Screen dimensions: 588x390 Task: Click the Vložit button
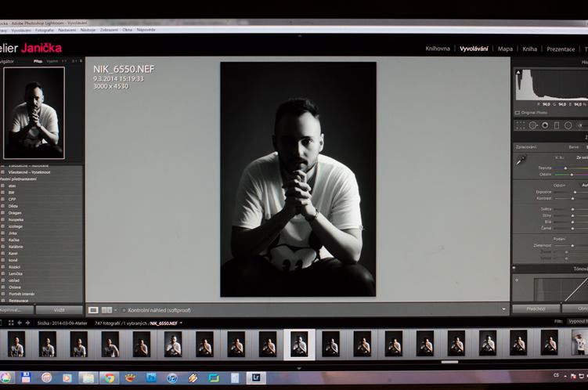tap(60, 310)
